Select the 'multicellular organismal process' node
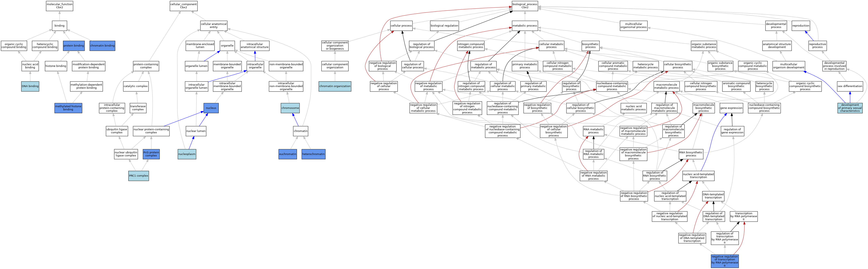Screen dimensions: 868x269 (x=633, y=26)
